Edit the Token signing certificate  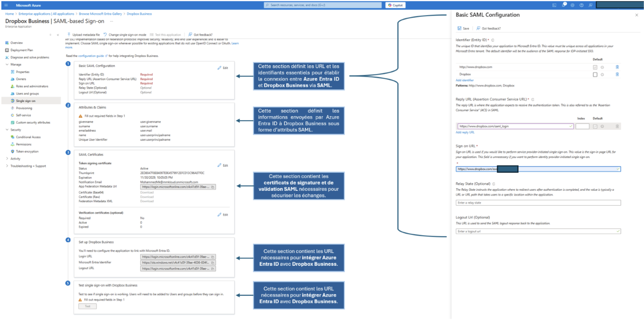223,165
